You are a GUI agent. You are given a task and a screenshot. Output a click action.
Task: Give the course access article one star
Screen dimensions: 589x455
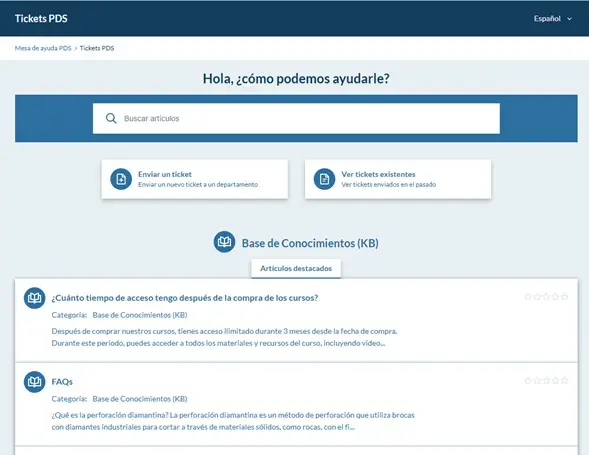pos(528,297)
